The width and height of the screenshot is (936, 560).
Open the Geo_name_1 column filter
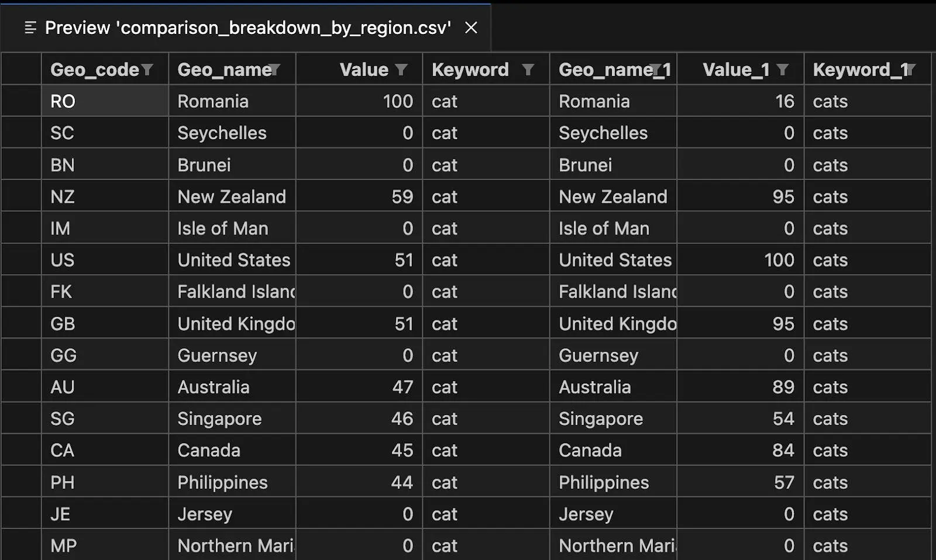point(655,70)
